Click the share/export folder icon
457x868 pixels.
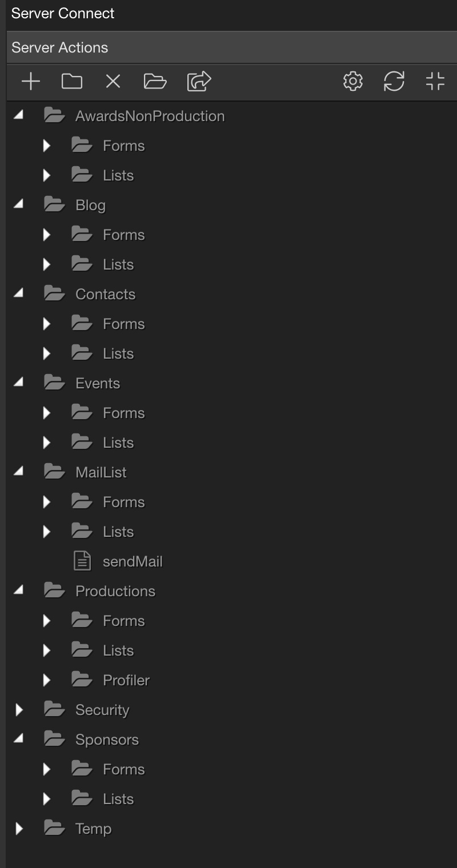[199, 82]
